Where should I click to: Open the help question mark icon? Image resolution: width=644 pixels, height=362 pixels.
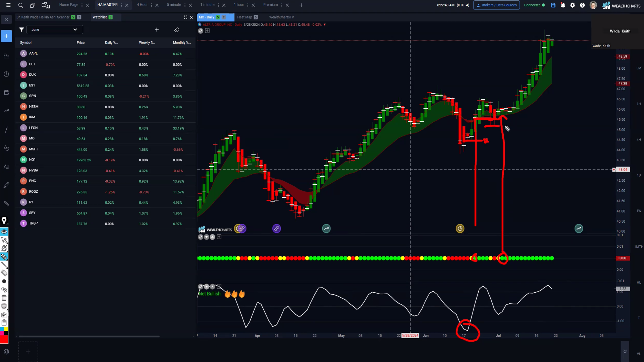tap(582, 5)
